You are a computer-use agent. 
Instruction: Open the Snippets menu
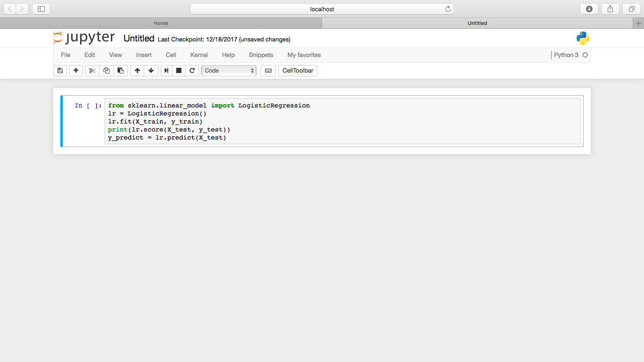[x=261, y=55]
